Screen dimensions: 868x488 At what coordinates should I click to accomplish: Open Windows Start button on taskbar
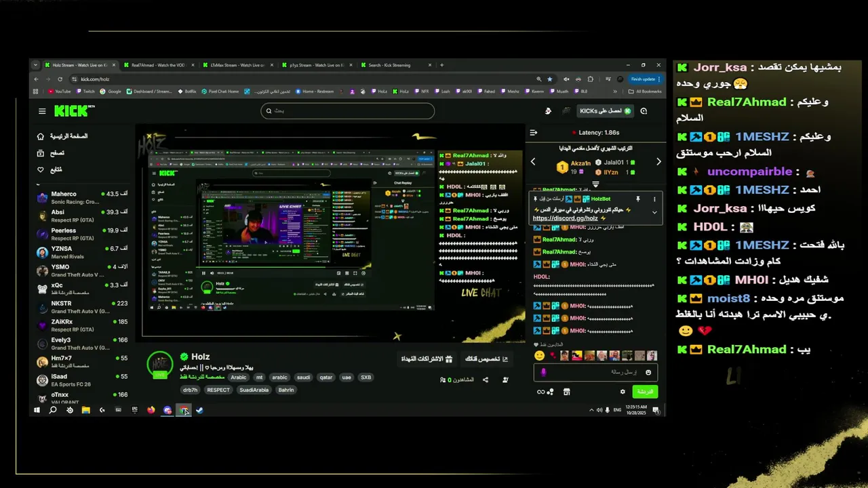click(x=37, y=410)
